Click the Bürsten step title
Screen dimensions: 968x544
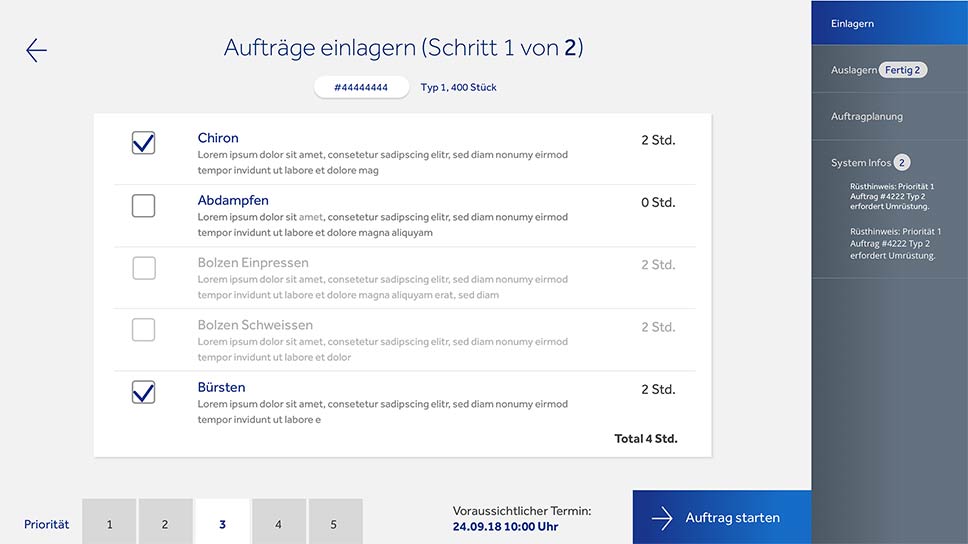(x=221, y=387)
